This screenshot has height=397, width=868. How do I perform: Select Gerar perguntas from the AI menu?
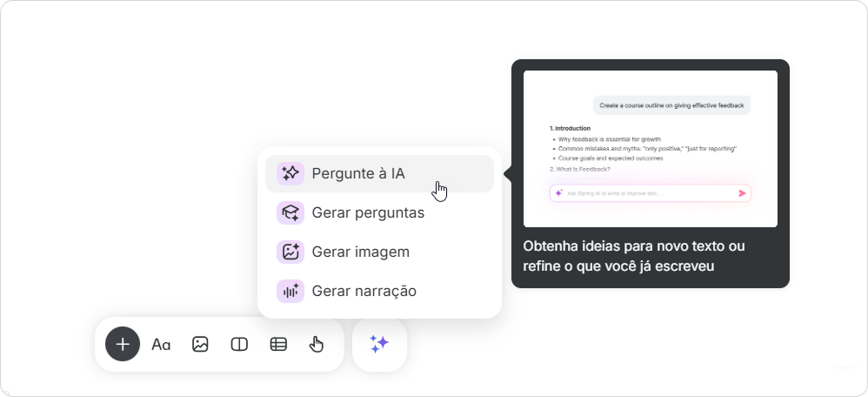tap(379, 213)
